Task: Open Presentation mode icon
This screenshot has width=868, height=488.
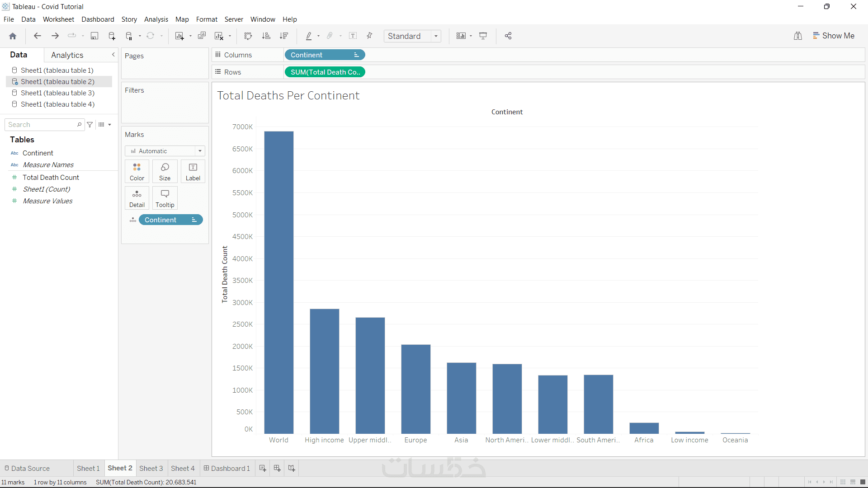Action: pos(483,36)
